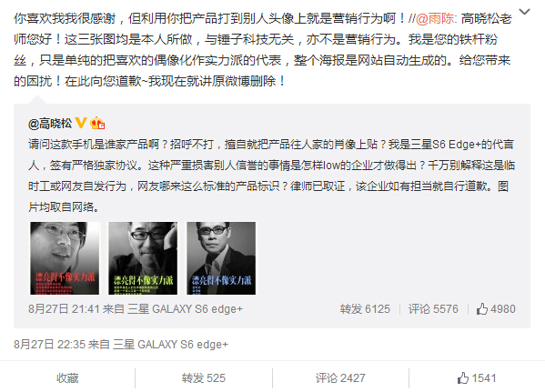The width and height of the screenshot is (545, 392).
Task: Open the @雨陈 user mention link
Action: 436,18
